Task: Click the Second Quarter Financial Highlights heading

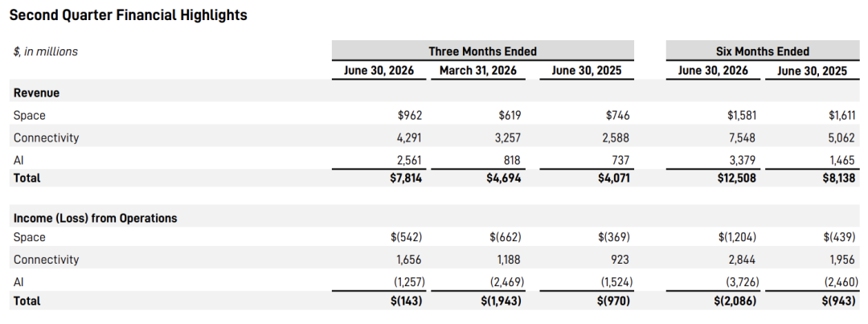Action: click(x=128, y=15)
